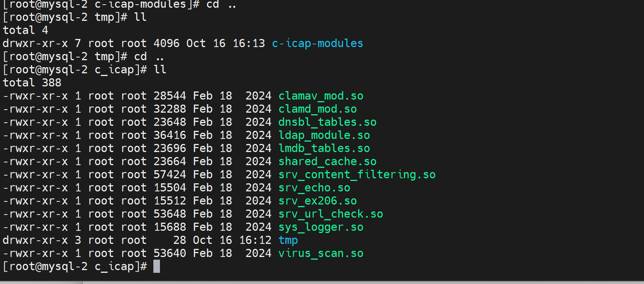Click the shared_cache.so file name

click(327, 162)
